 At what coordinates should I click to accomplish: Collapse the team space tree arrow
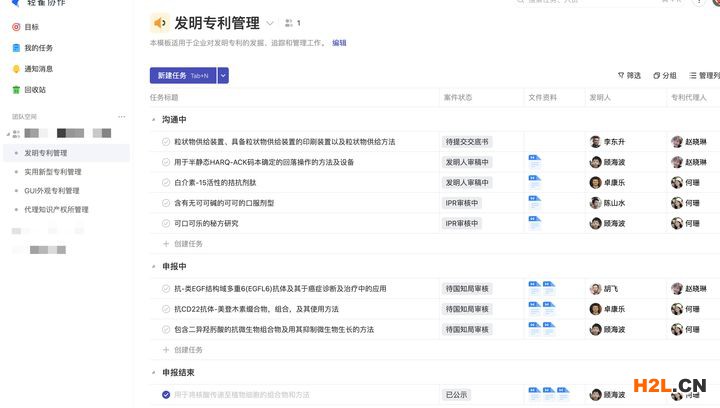(x=8, y=134)
